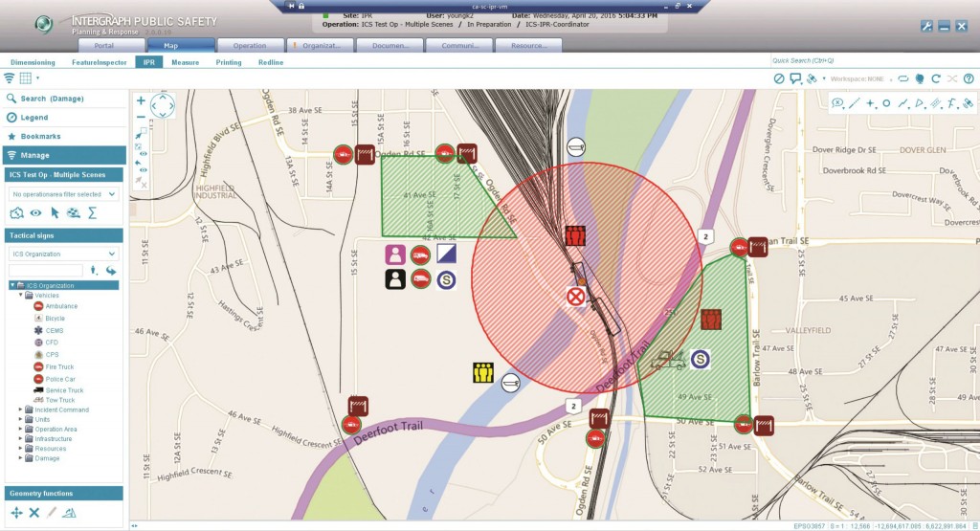Zoom in with the map plus button
980x531 pixels.
coord(142,100)
